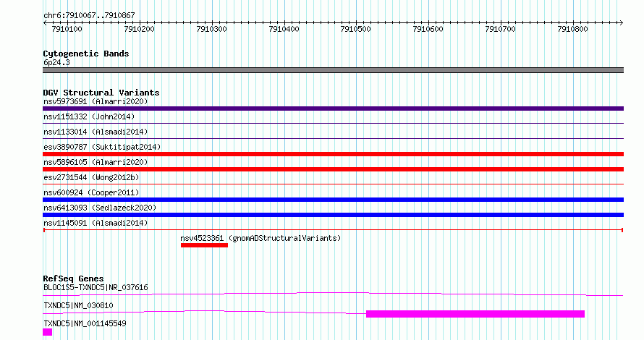Image resolution: width=644 pixels, height=340 pixels.
Task: Click the RefSeq Genes track title
Action: [74, 279]
